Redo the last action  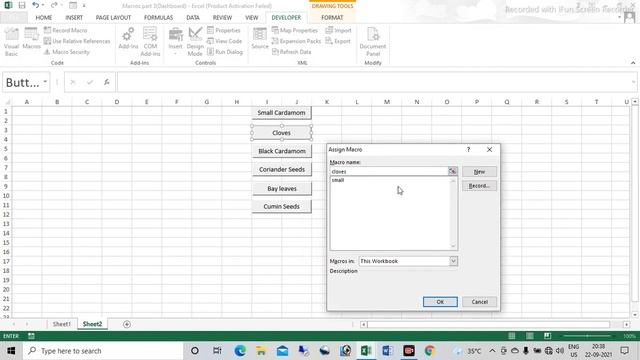pos(54,5)
